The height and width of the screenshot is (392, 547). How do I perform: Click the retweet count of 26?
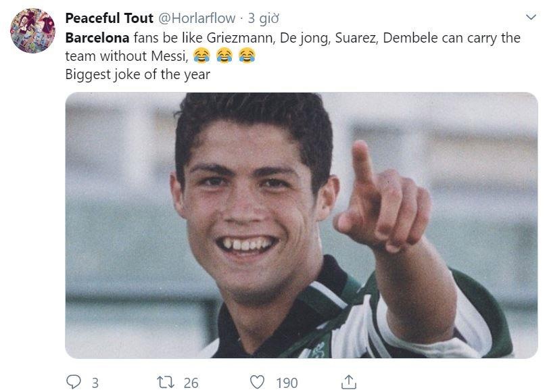pos(191,383)
